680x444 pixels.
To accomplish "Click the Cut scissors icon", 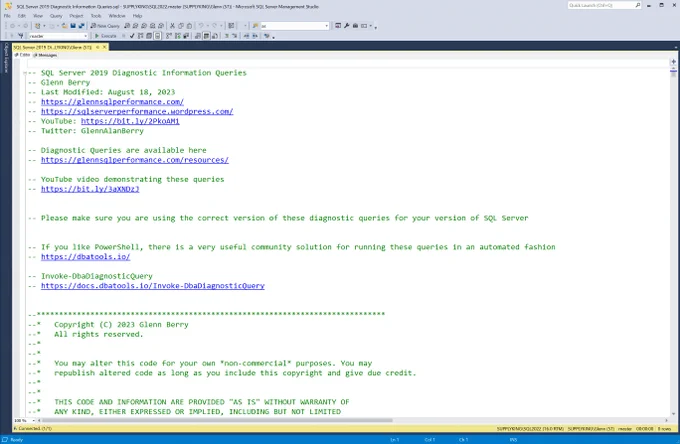I will (x=172, y=26).
